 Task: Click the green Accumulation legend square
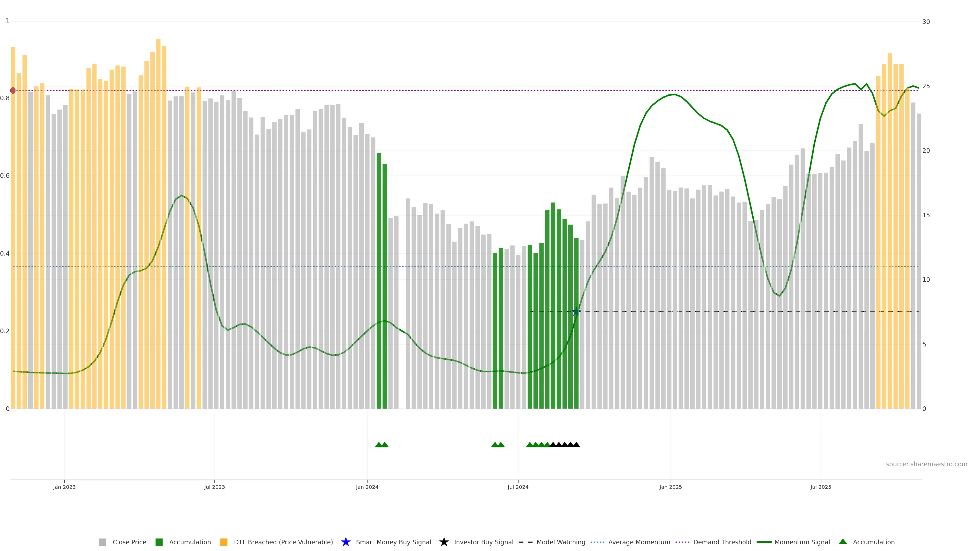click(x=159, y=542)
